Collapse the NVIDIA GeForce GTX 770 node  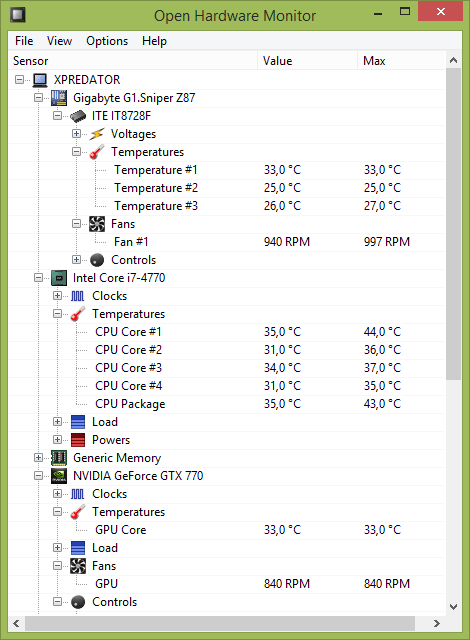click(x=38, y=476)
